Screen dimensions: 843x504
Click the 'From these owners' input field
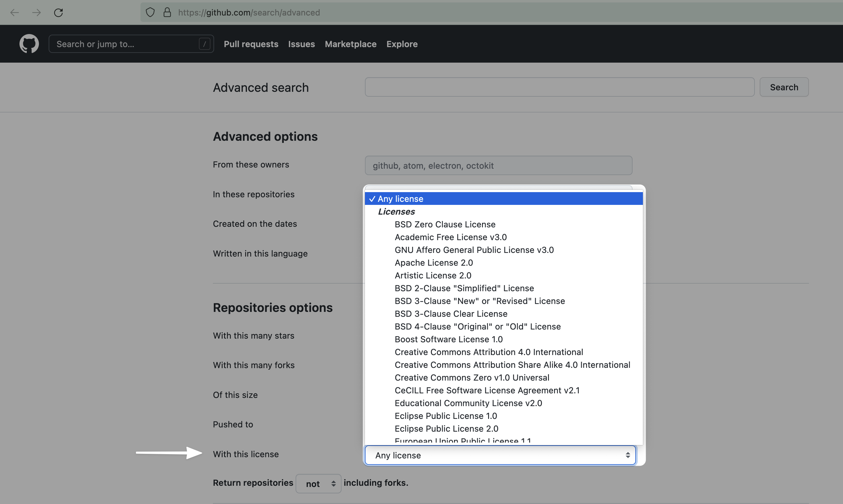point(498,165)
